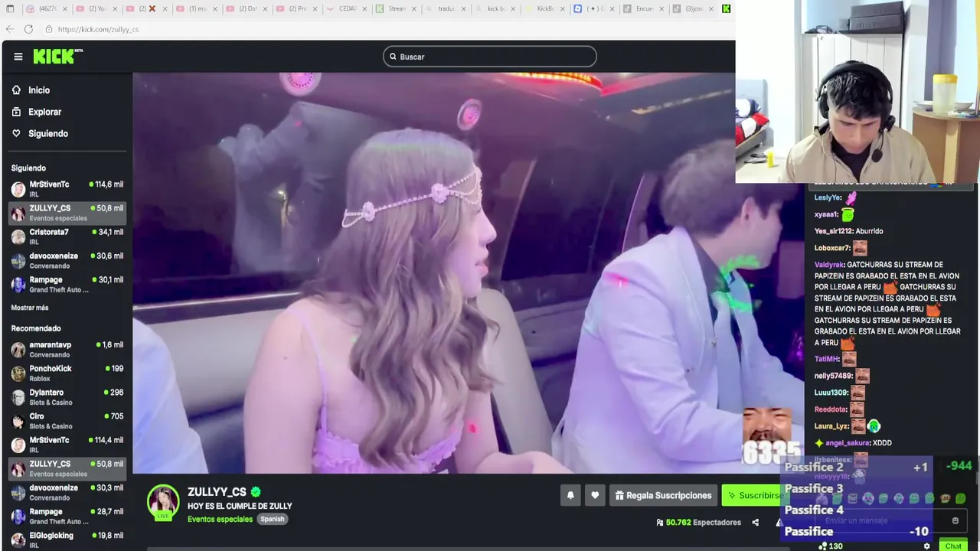This screenshot has height=551, width=980.
Task: Click the green emote after xyaaa1
Action: click(848, 215)
